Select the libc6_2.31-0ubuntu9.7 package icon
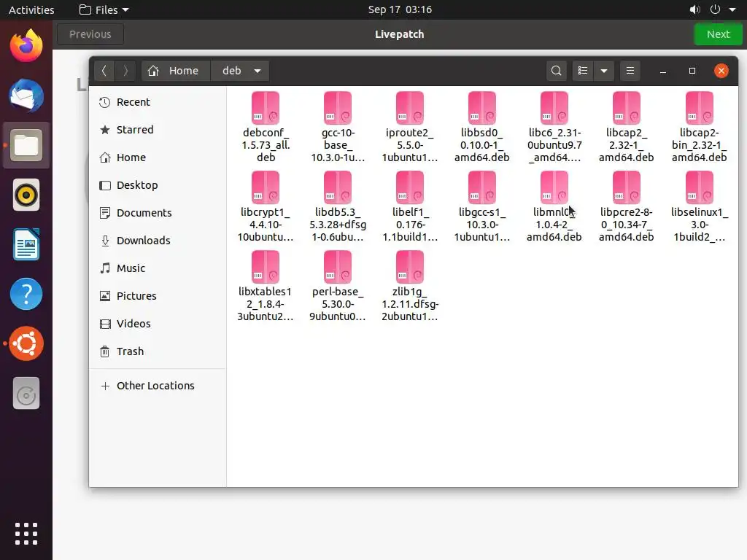Viewport: 747px width, 560px height. (554, 108)
